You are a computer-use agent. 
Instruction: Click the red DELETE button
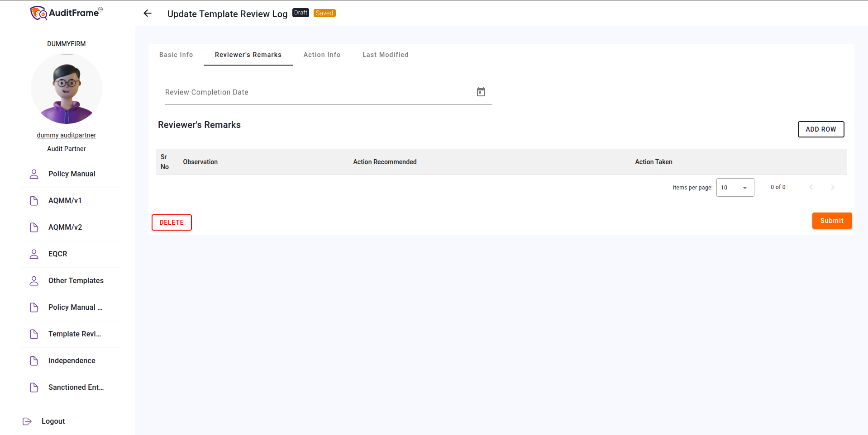pos(172,222)
